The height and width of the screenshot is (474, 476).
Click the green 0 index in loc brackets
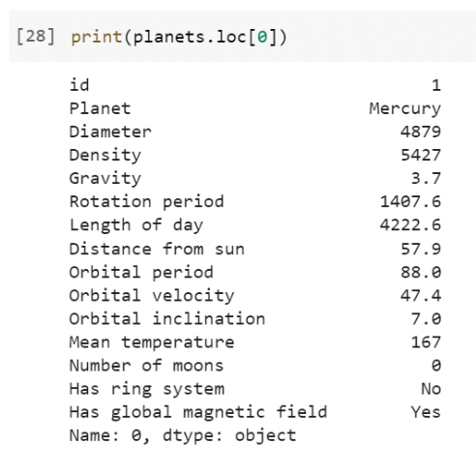pyautogui.click(x=262, y=37)
